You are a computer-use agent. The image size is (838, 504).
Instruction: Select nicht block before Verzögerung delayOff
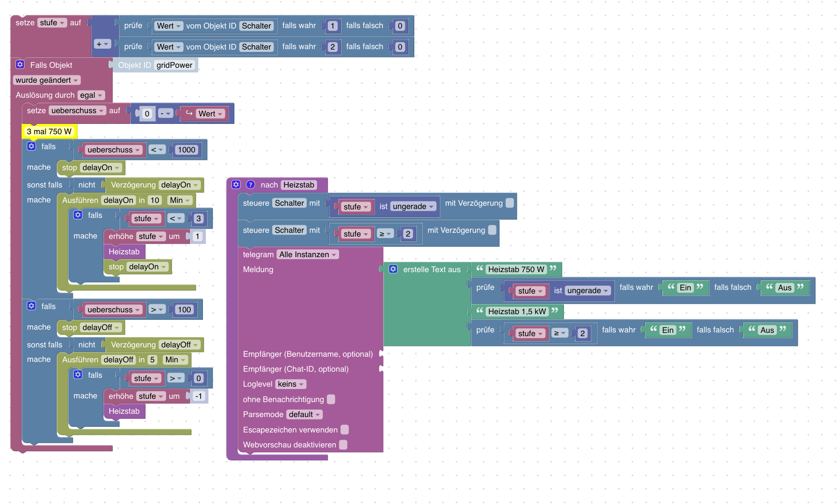click(x=87, y=345)
